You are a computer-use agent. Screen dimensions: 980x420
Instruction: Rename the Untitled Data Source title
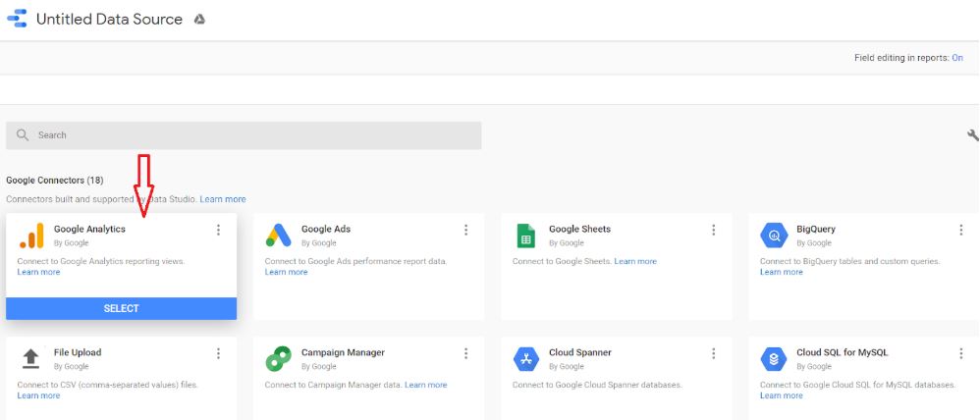109,20
